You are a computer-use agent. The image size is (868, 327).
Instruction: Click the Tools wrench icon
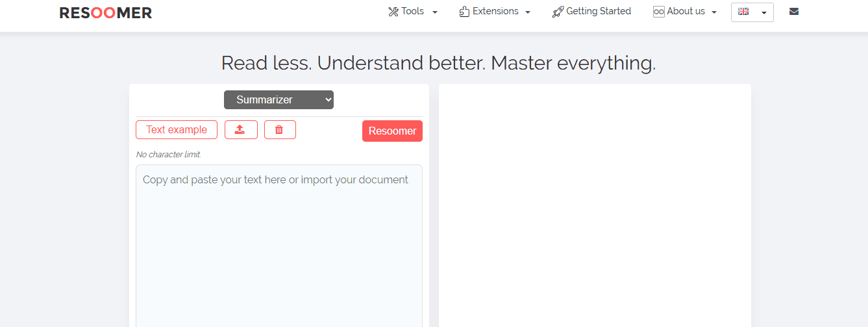pyautogui.click(x=393, y=11)
